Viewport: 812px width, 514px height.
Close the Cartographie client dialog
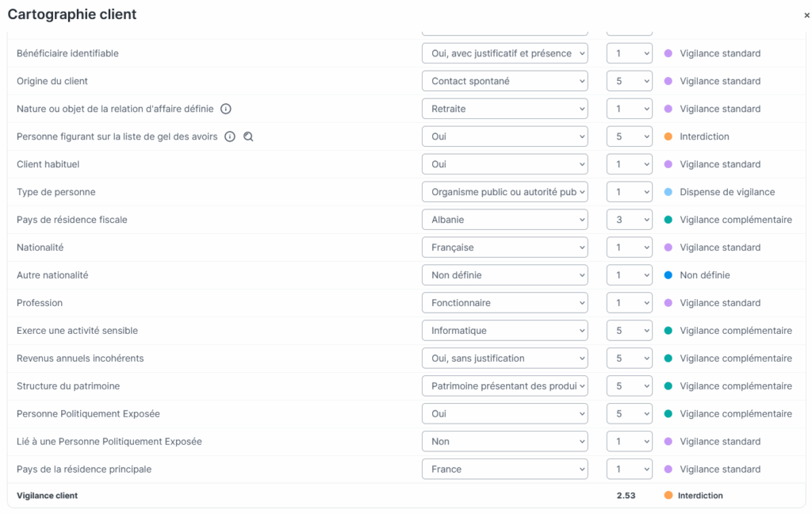[806, 15]
